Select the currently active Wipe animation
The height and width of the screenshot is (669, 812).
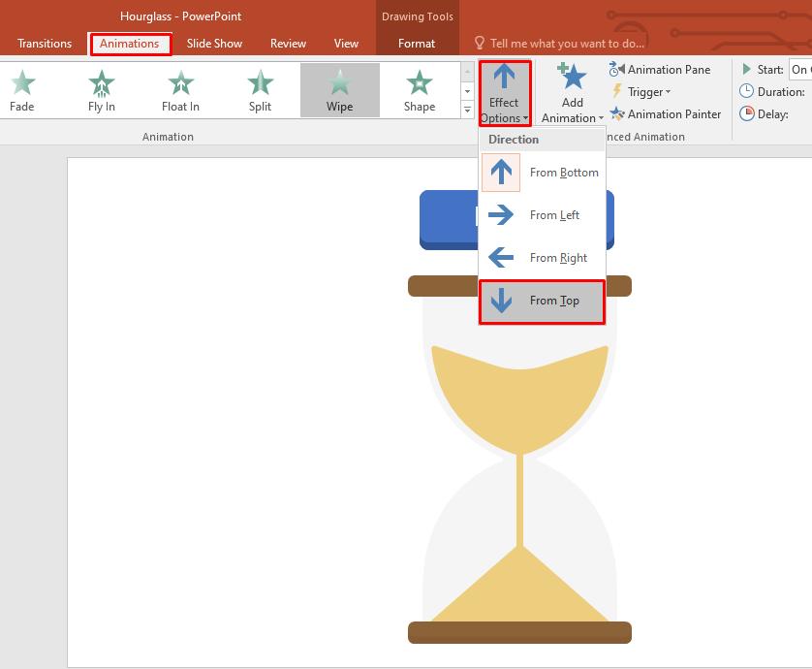coord(339,89)
